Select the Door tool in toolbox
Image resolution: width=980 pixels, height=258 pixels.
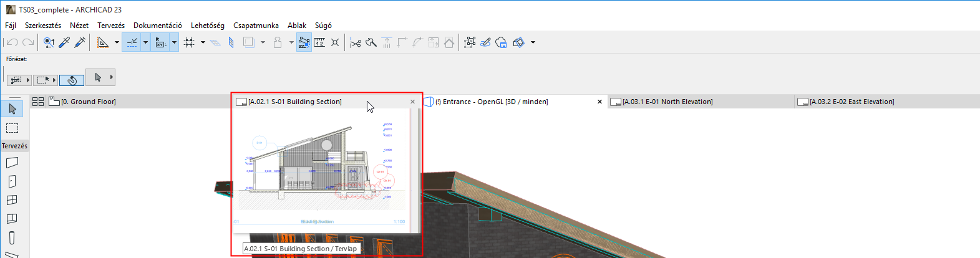point(12,181)
